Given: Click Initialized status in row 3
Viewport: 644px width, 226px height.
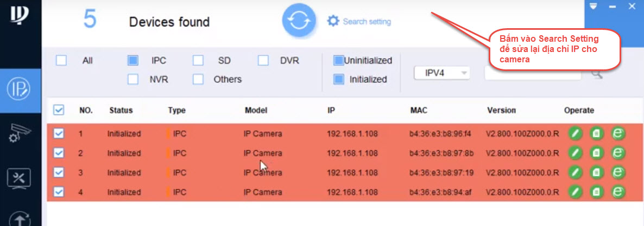Looking at the screenshot, I should point(124,173).
